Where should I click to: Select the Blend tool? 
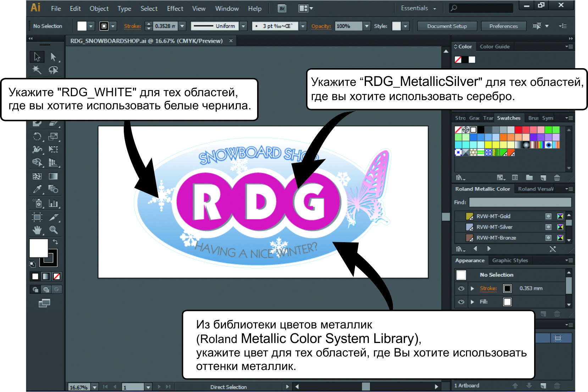click(x=53, y=189)
